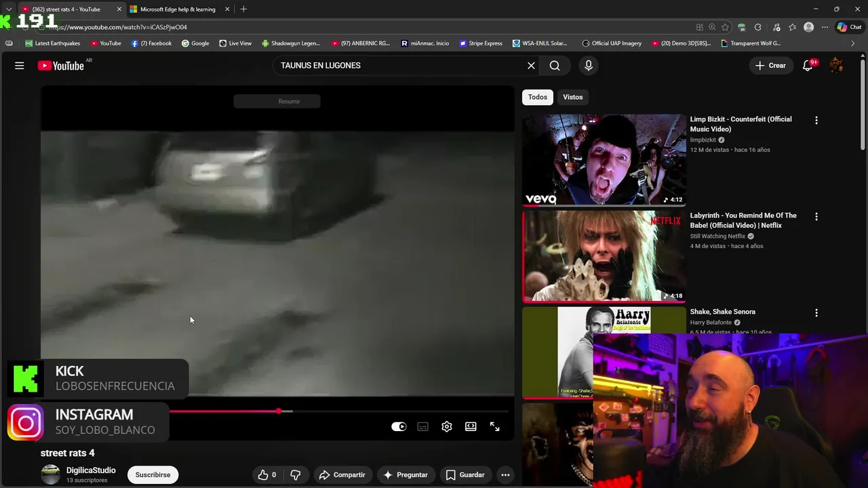Open the Stripe Express bookmark
Image resolution: width=868 pixels, height=488 pixels.
(x=481, y=43)
